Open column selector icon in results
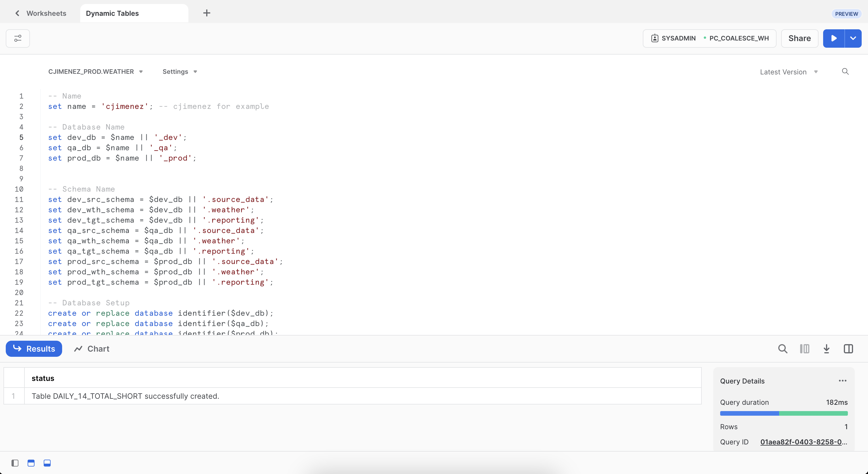868x474 pixels. (x=805, y=349)
